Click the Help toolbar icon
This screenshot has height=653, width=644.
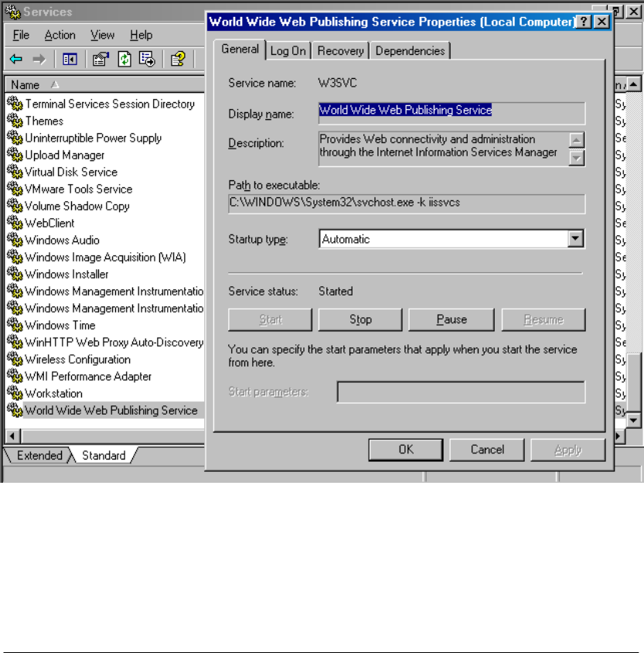pos(178,59)
